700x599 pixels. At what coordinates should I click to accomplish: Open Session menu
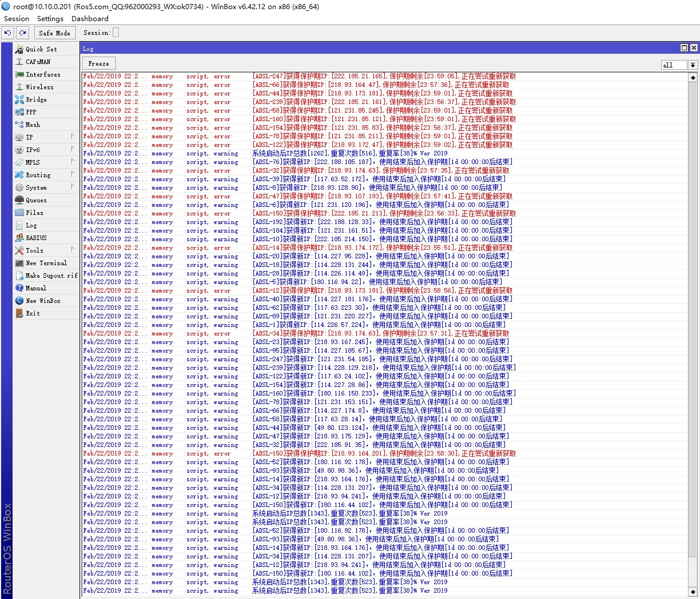(x=17, y=18)
